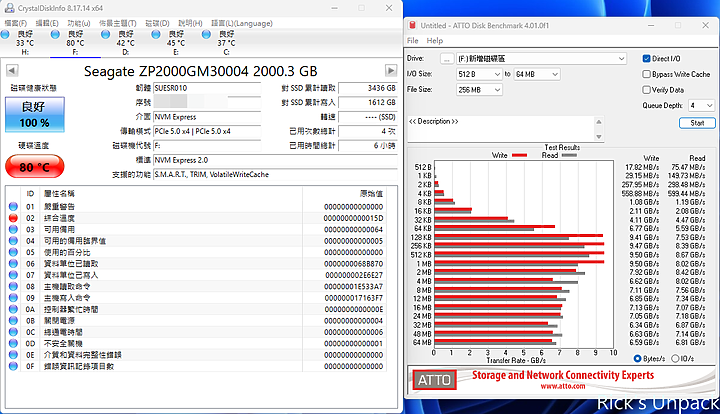The image size is (720, 414).
Task: Open I/O Size start dropdown 512 B
Action: coord(479,74)
